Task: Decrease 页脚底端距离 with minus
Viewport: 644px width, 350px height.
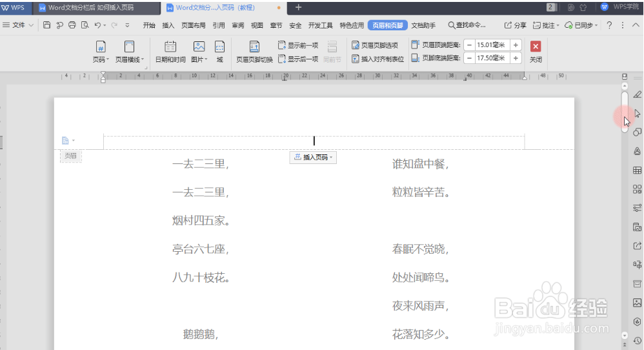Action: 469,58
